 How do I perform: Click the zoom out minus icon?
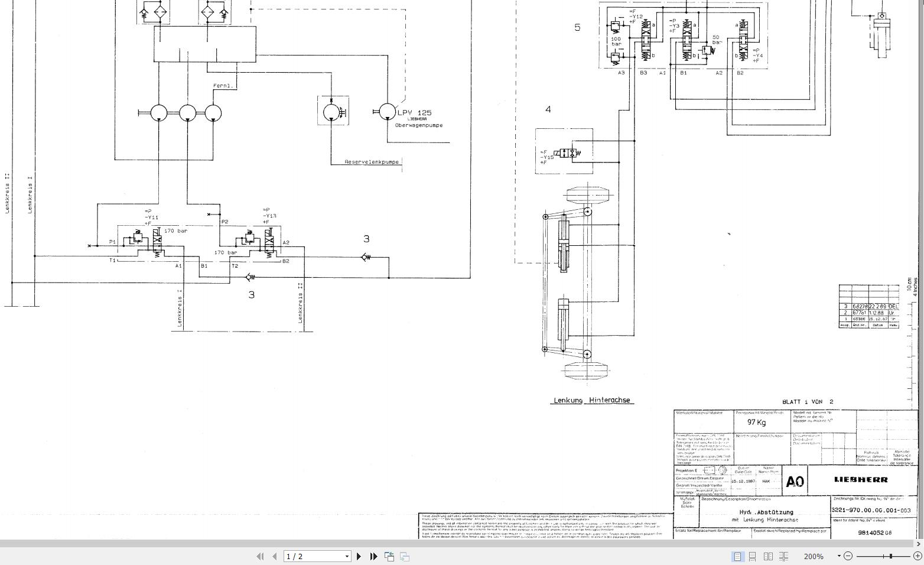click(x=848, y=556)
